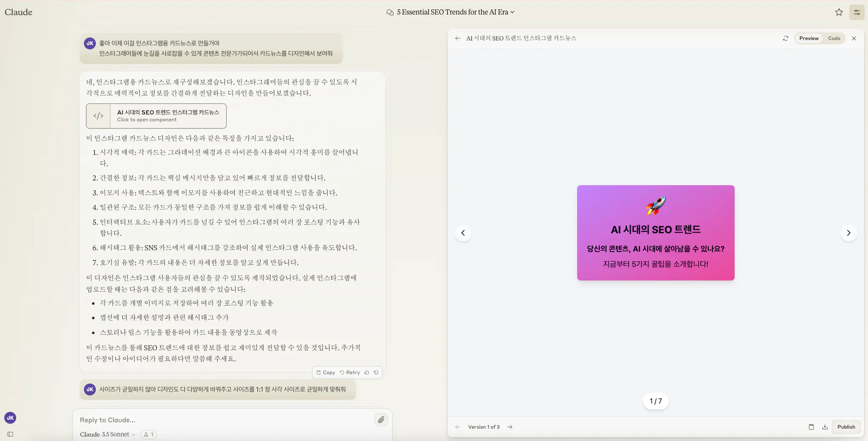868x441 pixels.
Task: Click the rocket card thumbnail
Action: 655,232
